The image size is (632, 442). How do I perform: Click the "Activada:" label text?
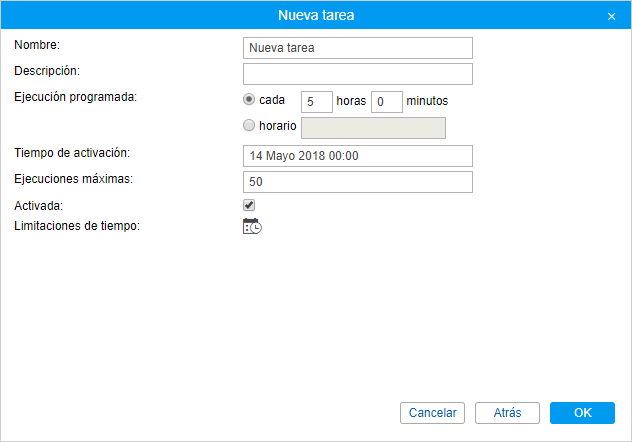[x=39, y=205]
